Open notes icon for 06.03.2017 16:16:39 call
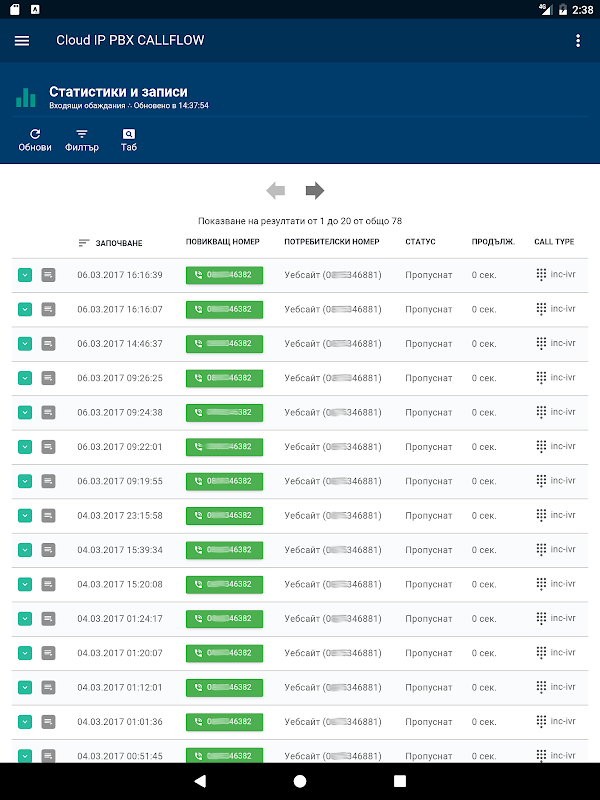This screenshot has height=800, width=600. pos(48,275)
